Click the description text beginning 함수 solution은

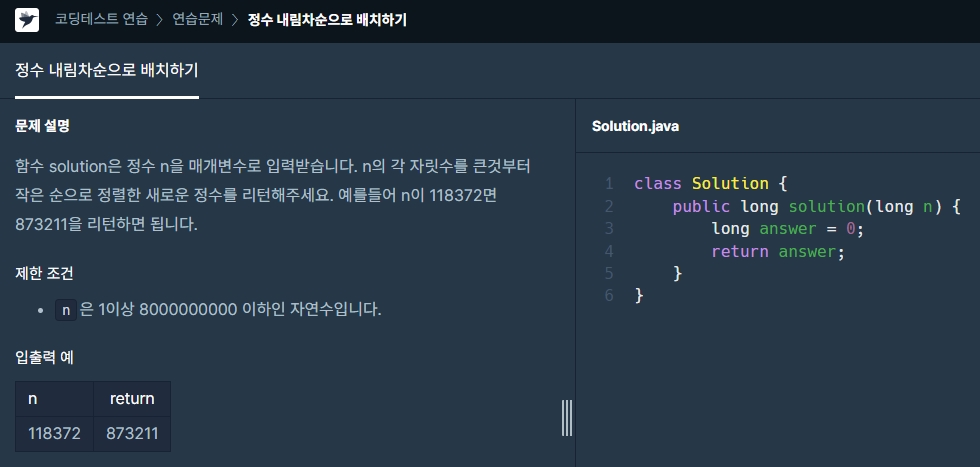pos(272,195)
